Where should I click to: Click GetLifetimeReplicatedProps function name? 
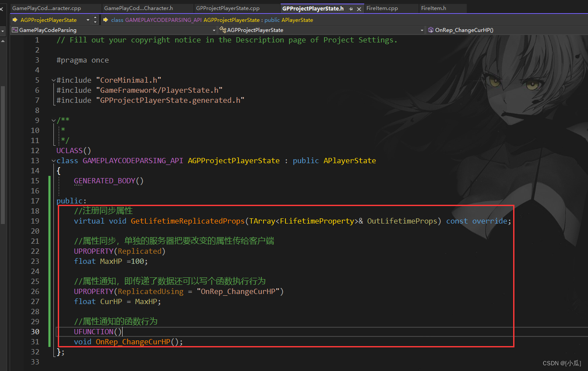(x=188, y=221)
